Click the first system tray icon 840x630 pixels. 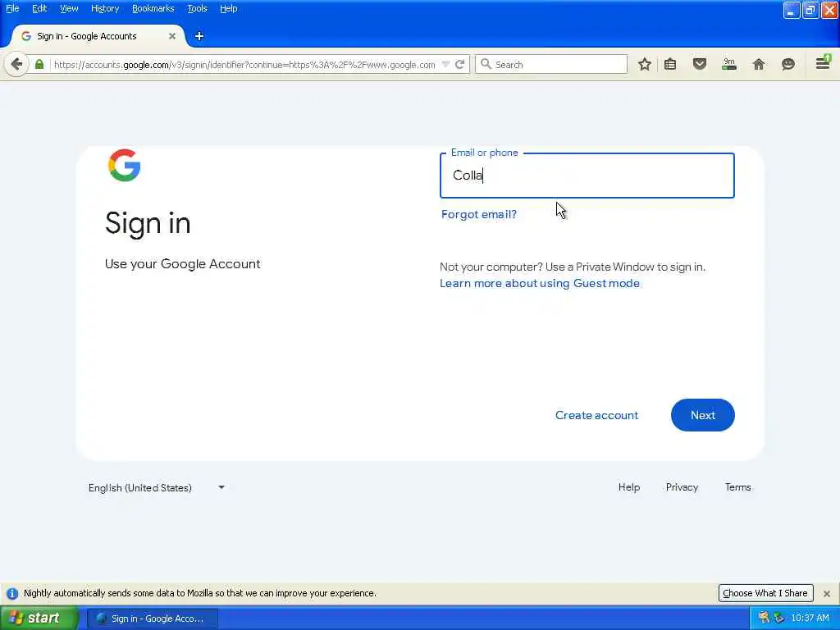point(764,619)
